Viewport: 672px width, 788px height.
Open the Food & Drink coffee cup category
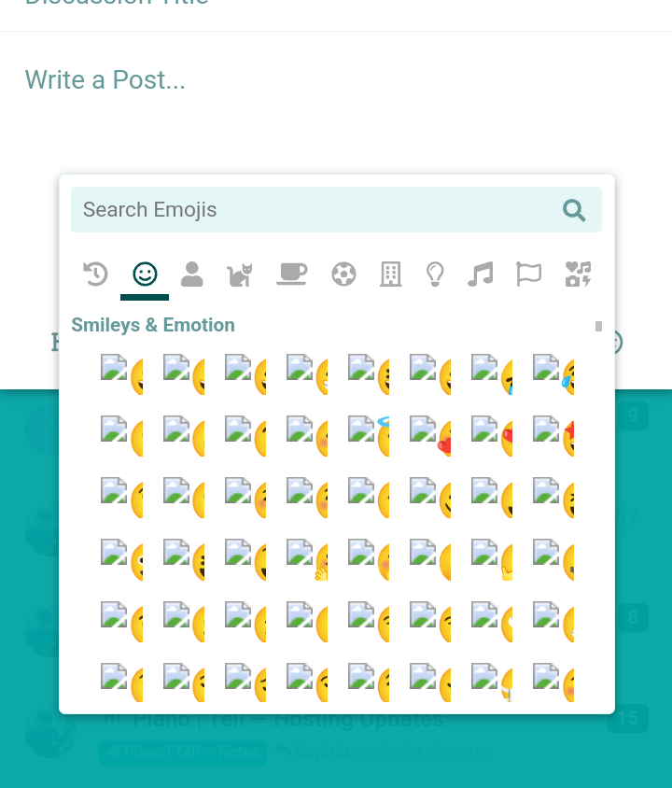pos(292,274)
